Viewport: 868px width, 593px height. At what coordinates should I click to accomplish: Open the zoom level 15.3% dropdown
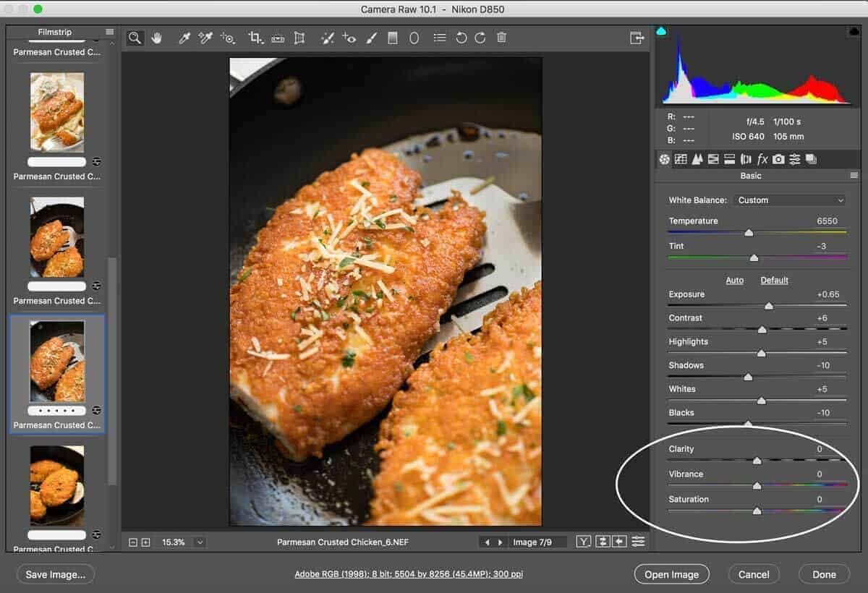click(200, 542)
